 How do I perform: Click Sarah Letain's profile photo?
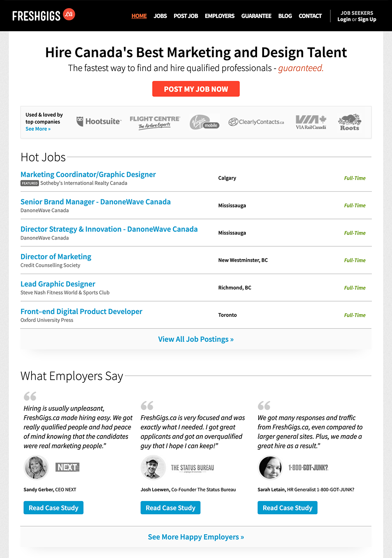pos(270,467)
